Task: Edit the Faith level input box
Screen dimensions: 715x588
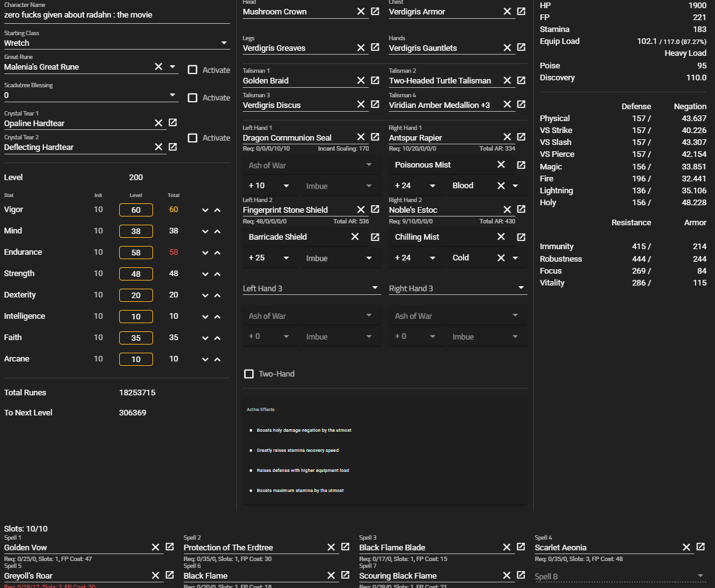Action: point(136,338)
